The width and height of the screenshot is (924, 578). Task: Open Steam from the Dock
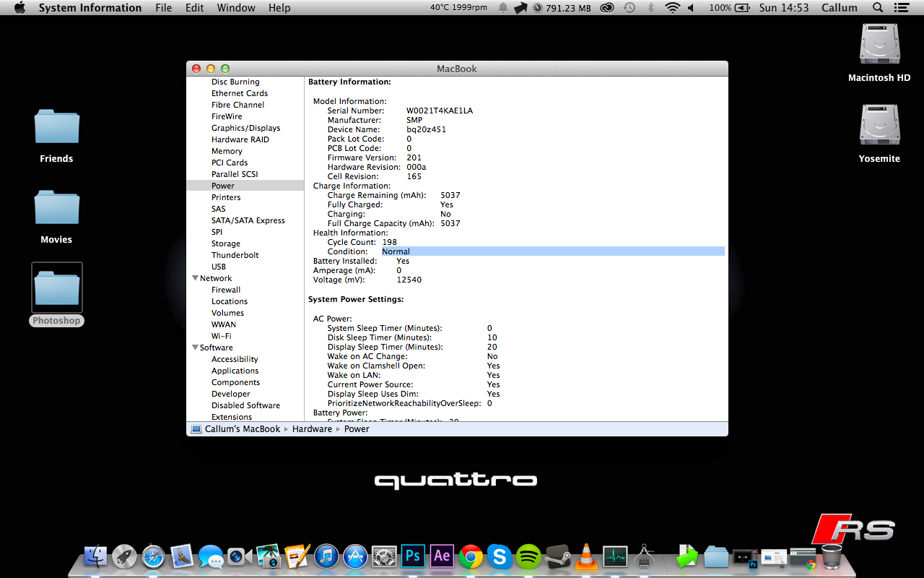click(x=557, y=556)
